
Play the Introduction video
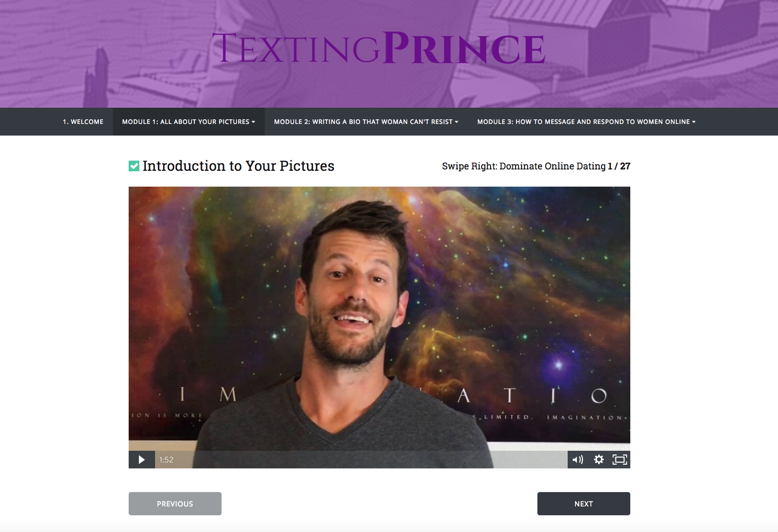142,460
